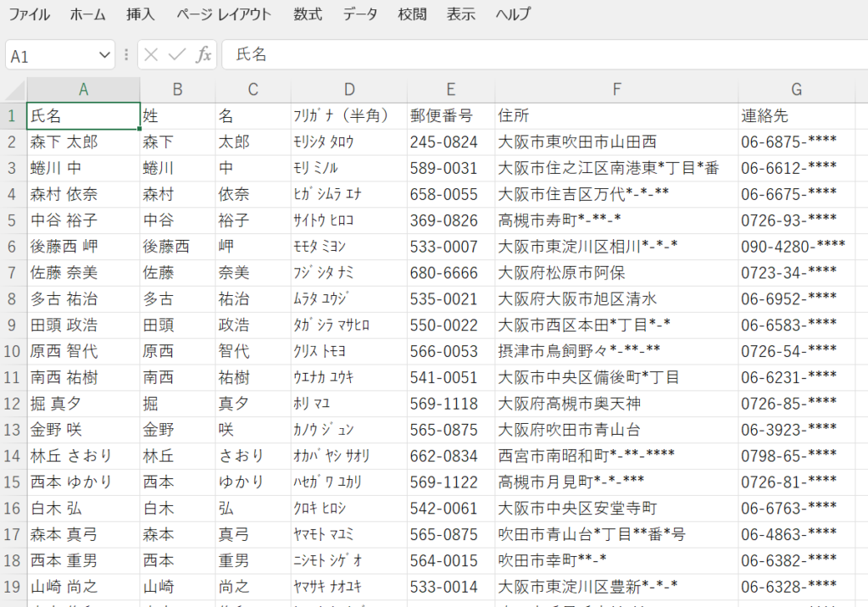Select the 数式 tab
Screen dimensions: 868x607
click(x=308, y=14)
